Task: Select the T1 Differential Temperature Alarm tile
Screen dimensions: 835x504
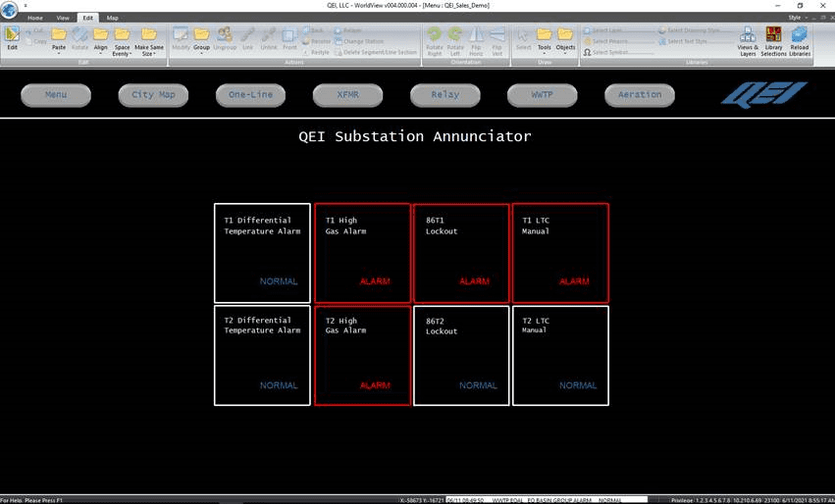Action: tap(262, 253)
